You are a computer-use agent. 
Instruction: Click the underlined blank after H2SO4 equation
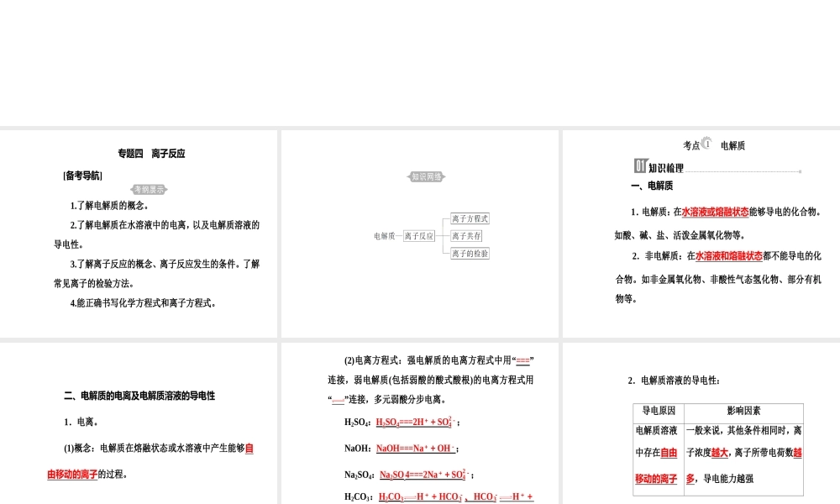coord(413,422)
